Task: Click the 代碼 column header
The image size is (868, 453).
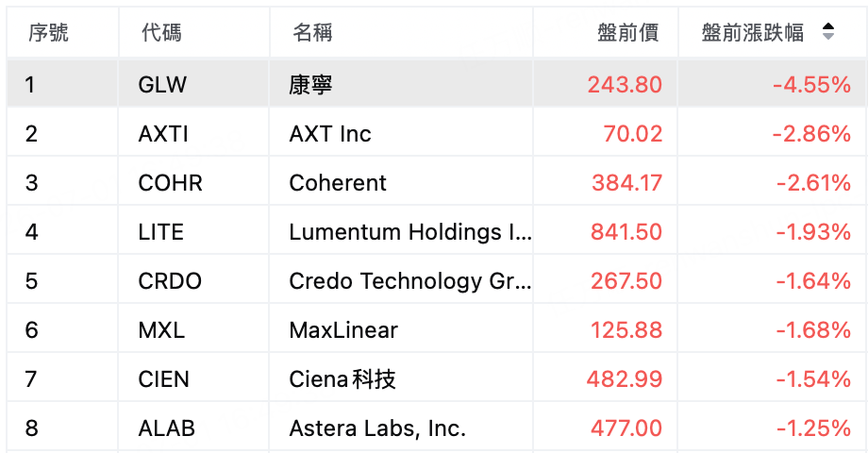Action: tap(161, 33)
